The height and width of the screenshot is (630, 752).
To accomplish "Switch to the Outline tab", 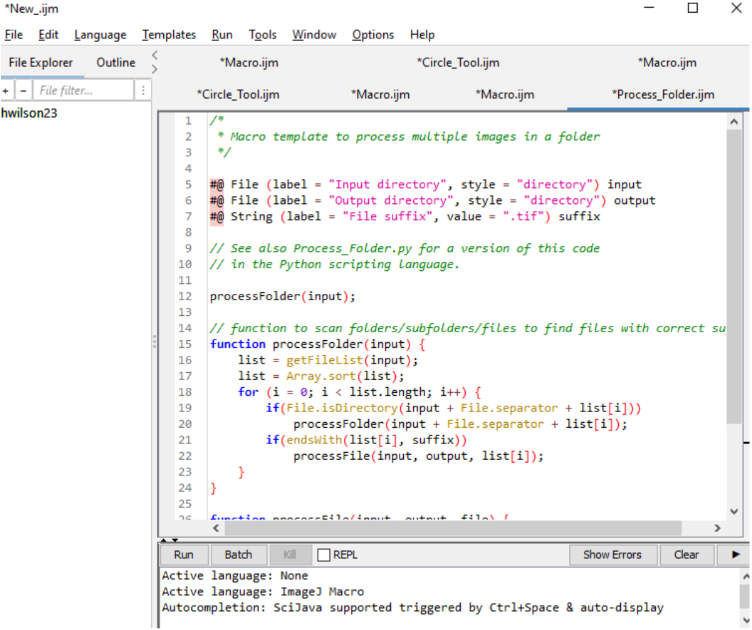I will [x=116, y=62].
